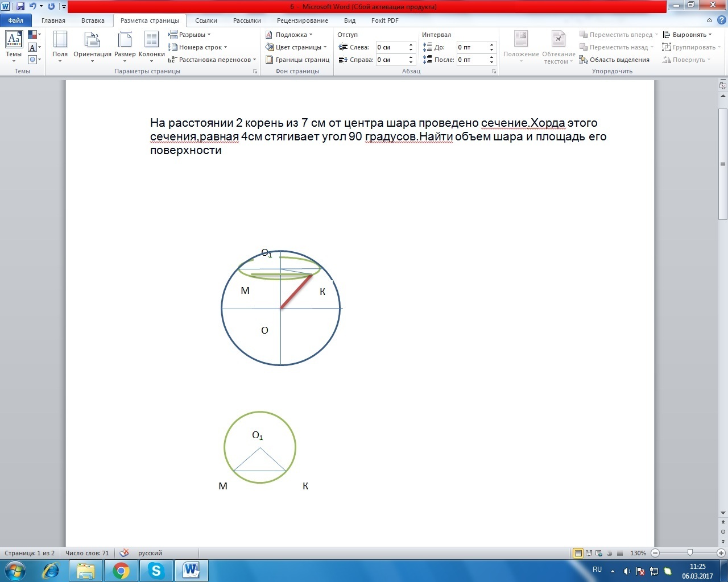Launch the Абзац paragraph dialog

(x=495, y=72)
